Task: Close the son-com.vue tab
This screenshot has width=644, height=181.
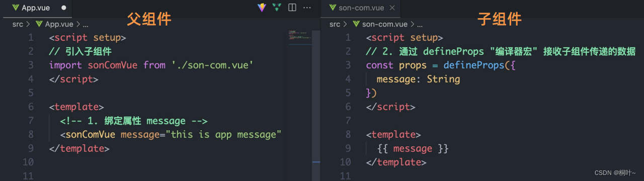Action: 392,8
